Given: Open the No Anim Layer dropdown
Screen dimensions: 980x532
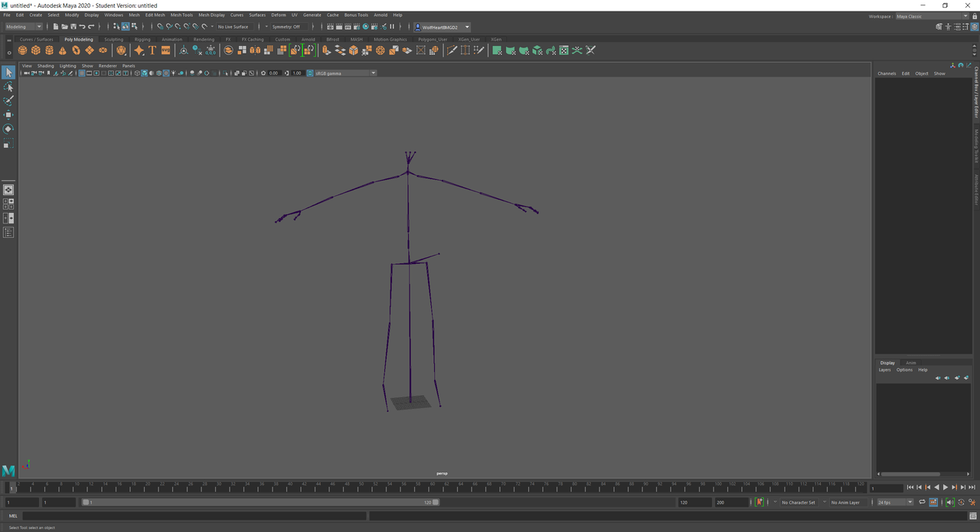Looking at the screenshot, I should pos(848,502).
